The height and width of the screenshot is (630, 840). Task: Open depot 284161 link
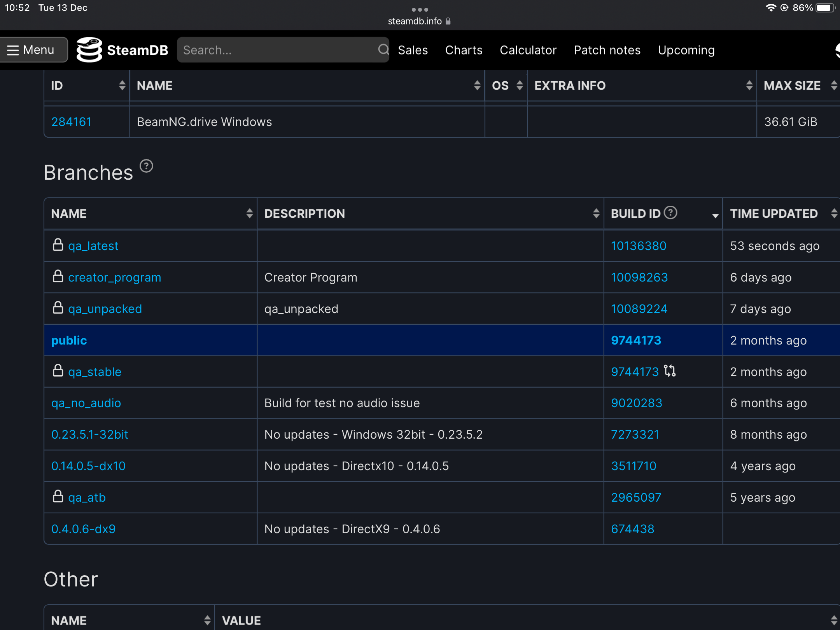pos(72,122)
